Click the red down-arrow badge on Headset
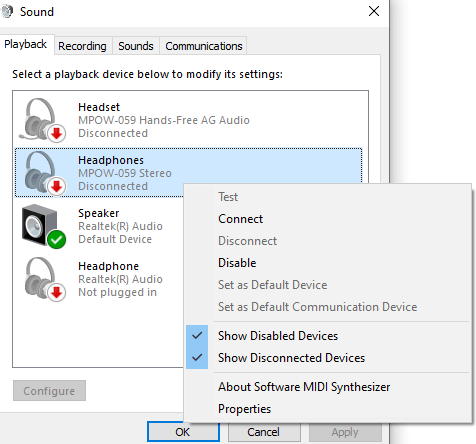476x444 pixels. (x=56, y=133)
